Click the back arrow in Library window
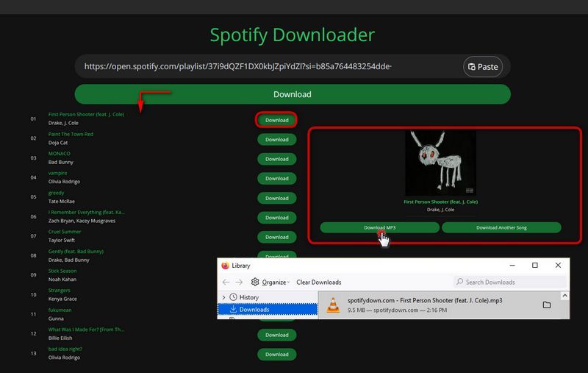588x373 pixels. (x=226, y=282)
